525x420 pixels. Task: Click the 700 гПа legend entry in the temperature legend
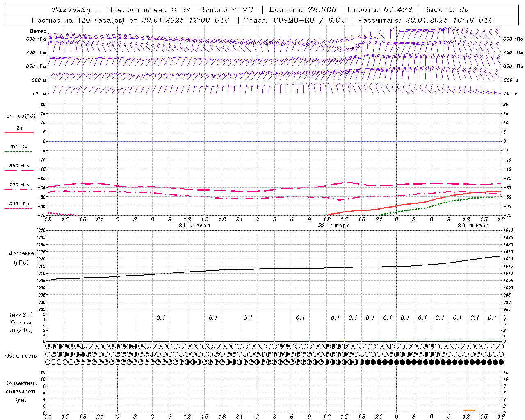(x=19, y=185)
